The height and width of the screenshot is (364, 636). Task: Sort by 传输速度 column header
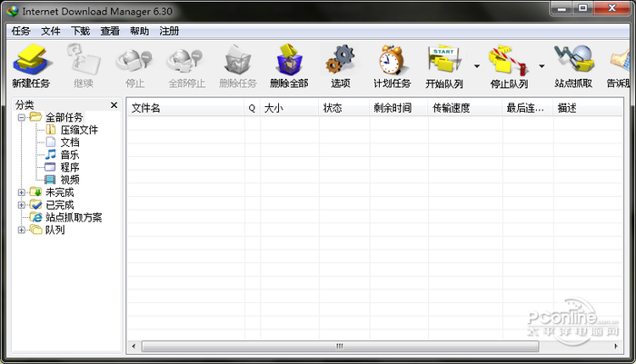pyautogui.click(x=465, y=108)
